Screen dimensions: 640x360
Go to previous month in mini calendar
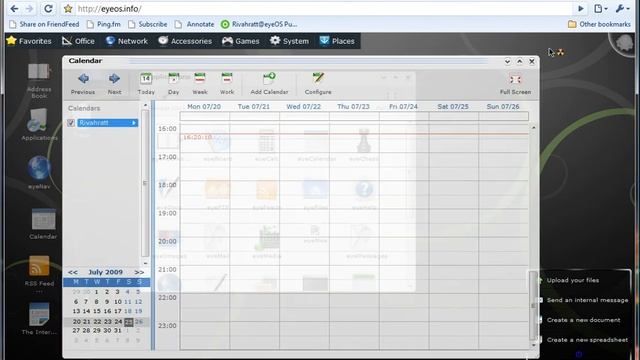click(73, 272)
